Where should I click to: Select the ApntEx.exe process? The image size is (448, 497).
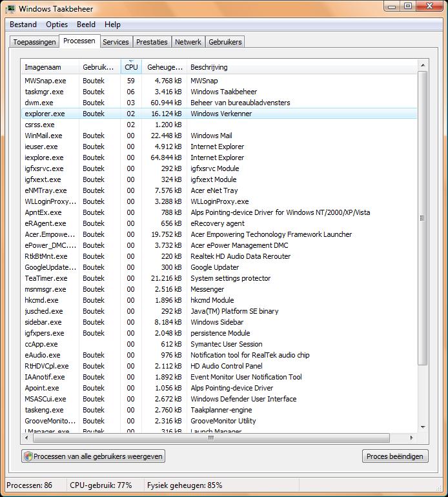[x=219, y=212]
